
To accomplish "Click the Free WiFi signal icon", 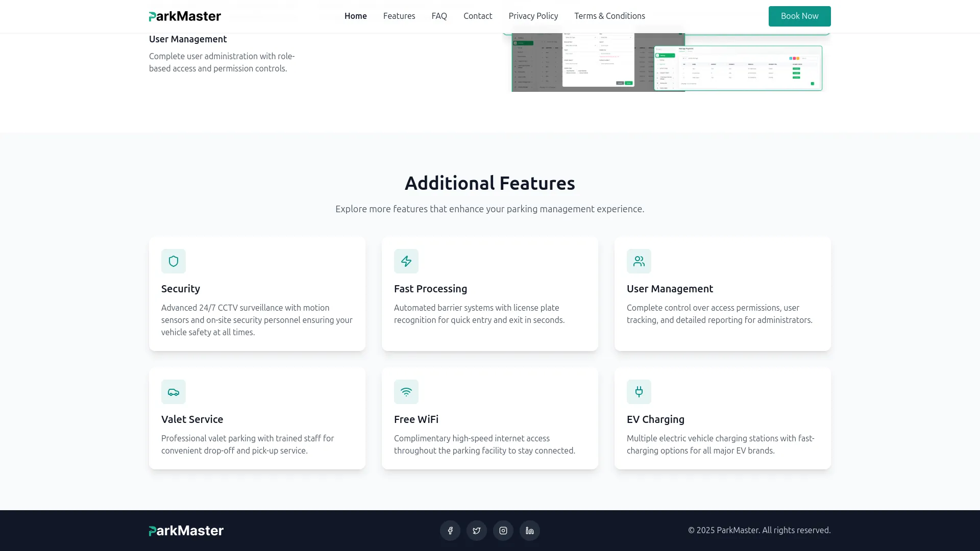I will tap(406, 392).
